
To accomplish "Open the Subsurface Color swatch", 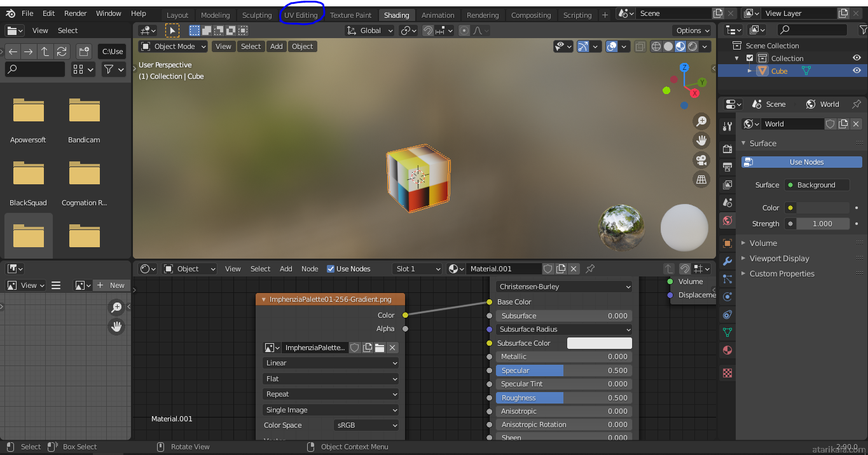I will point(600,343).
